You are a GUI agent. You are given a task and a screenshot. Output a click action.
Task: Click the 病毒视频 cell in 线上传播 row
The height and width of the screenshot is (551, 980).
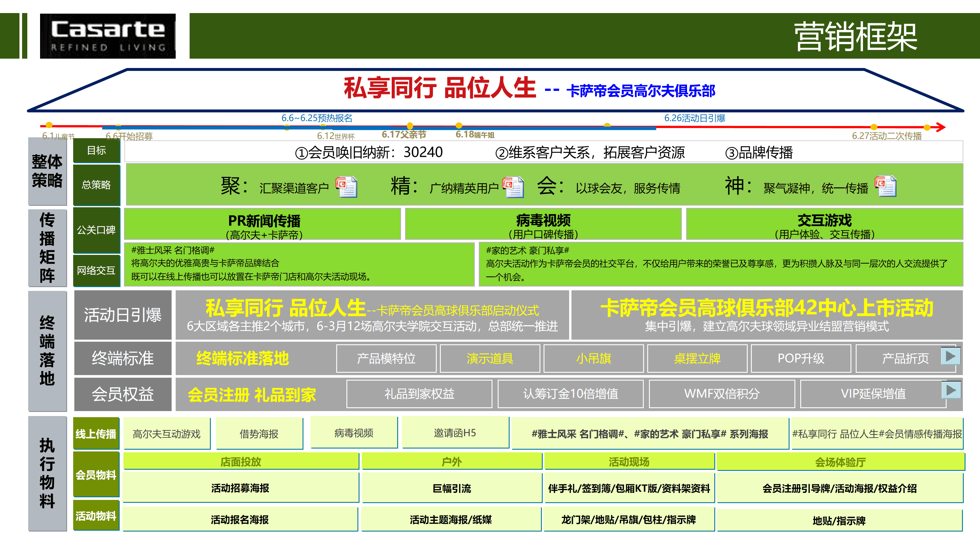pyautogui.click(x=354, y=433)
